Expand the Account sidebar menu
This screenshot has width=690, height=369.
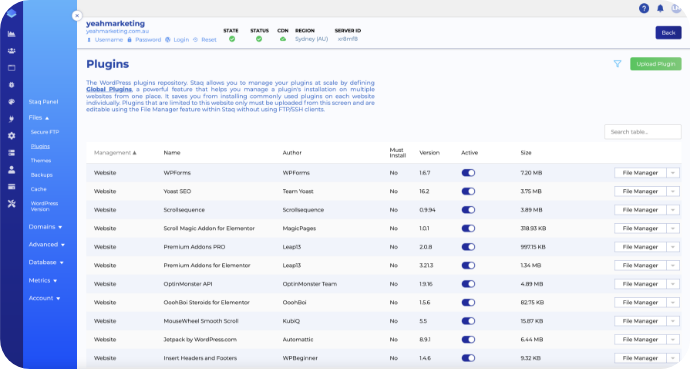[44, 298]
